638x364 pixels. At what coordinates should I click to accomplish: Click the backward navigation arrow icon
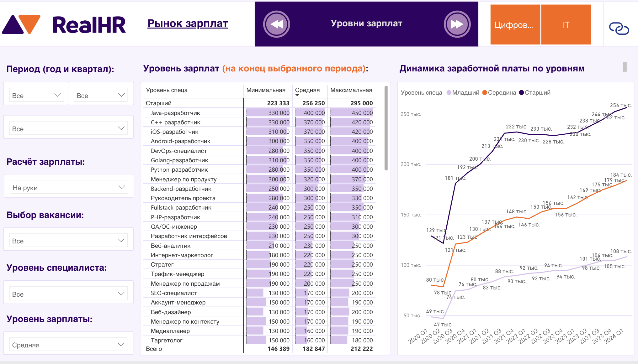276,23
